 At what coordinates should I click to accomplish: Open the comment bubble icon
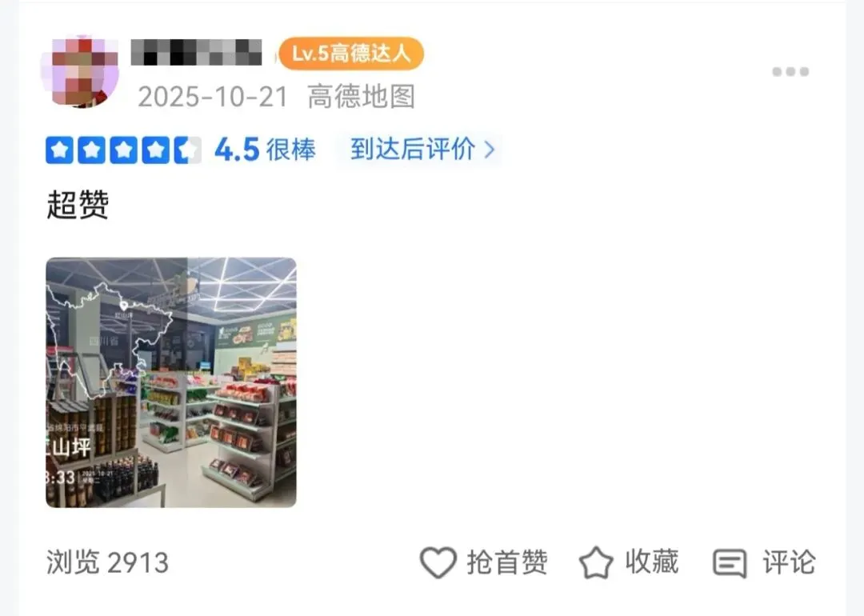[730, 563]
